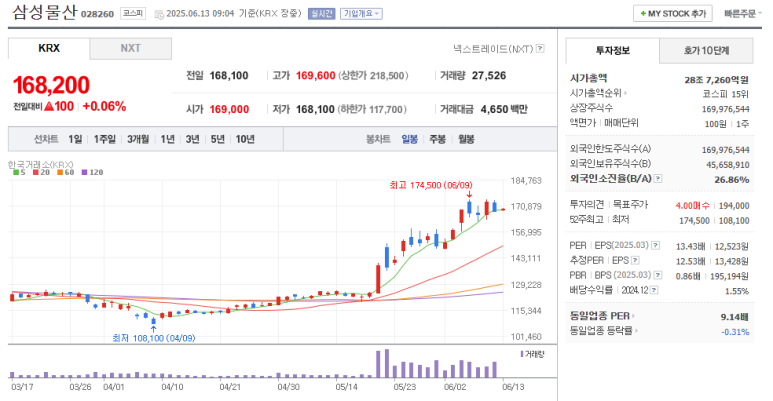Image resolution: width=773 pixels, height=401 pixels.
Task: Click the 거래대금 value 4,650 백만
Action: click(504, 109)
